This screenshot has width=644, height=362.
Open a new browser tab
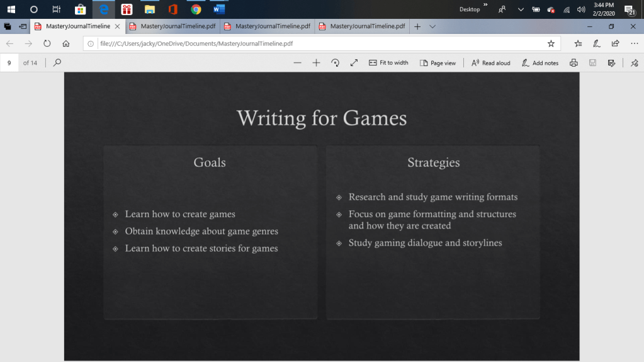[417, 26]
